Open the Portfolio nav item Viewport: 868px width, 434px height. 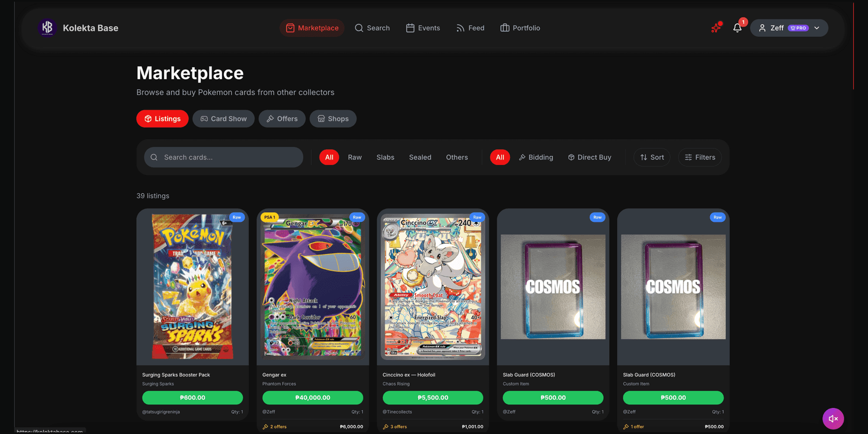(x=520, y=28)
